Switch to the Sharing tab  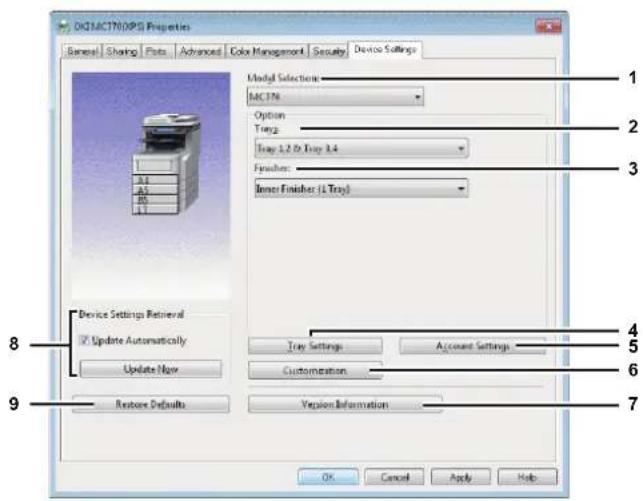point(121,52)
